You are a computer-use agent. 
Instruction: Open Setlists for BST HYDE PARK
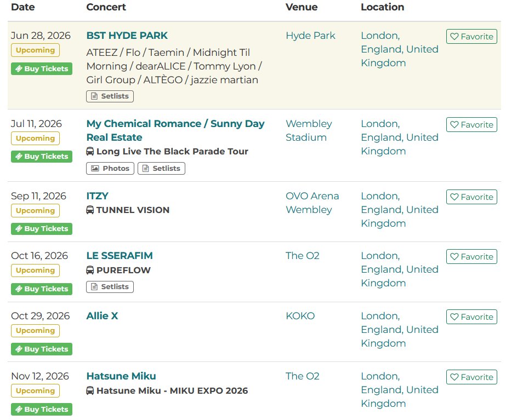pyautogui.click(x=110, y=96)
